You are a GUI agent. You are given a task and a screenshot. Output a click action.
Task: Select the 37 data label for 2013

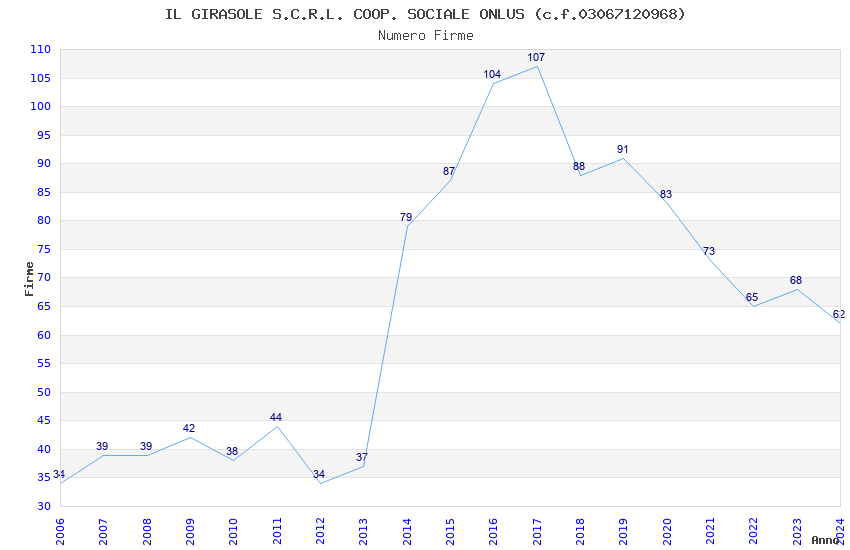point(362,458)
